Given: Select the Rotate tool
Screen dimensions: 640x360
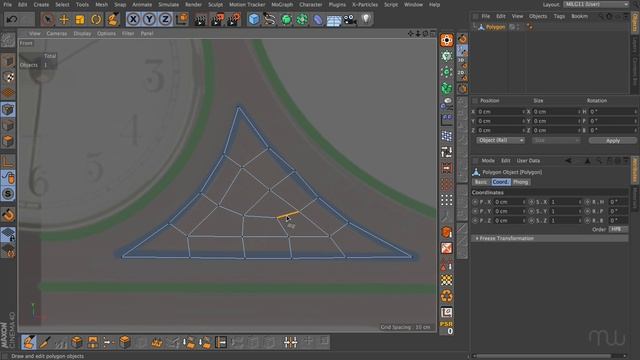Looking at the screenshot, I should click(x=96, y=19).
